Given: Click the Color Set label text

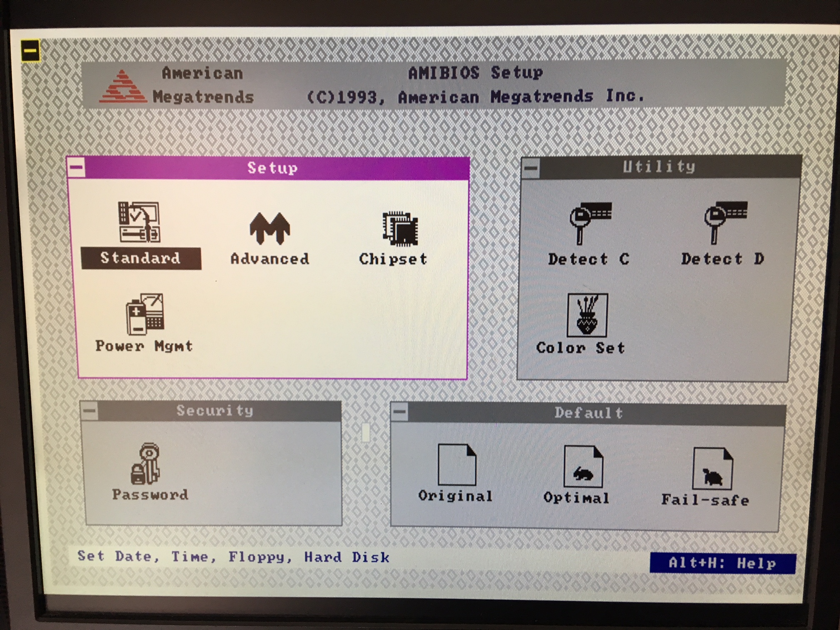Looking at the screenshot, I should 581,347.
